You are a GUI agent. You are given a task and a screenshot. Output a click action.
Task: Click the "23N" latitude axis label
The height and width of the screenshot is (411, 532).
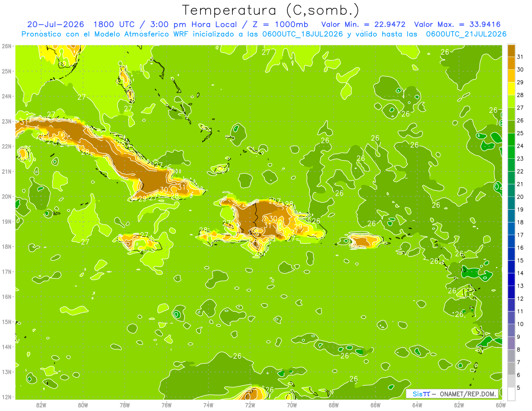[x=6, y=121]
